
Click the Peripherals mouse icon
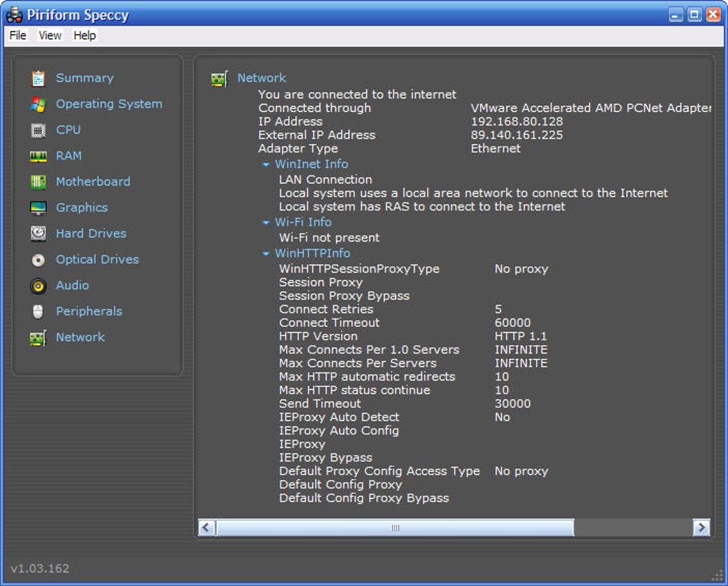[38, 312]
